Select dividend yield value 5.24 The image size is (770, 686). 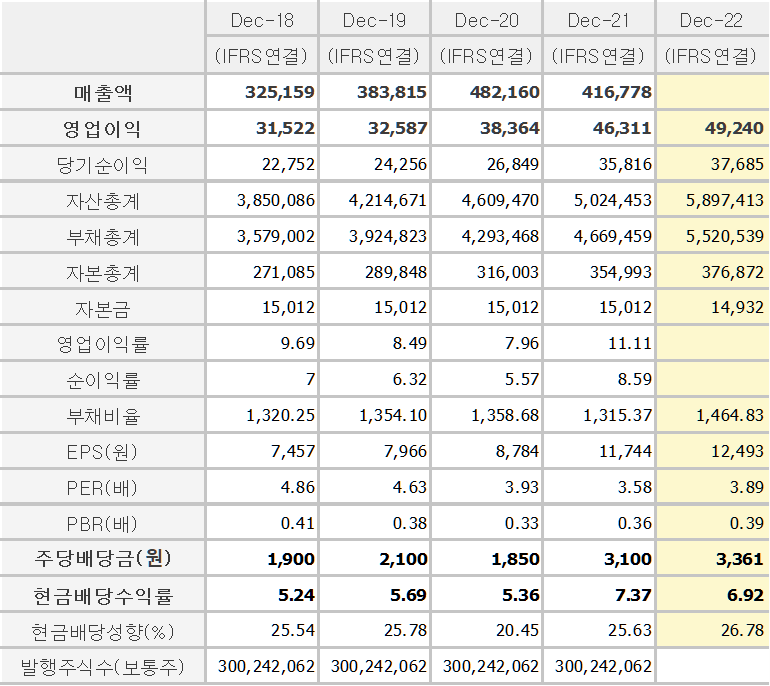[296, 595]
